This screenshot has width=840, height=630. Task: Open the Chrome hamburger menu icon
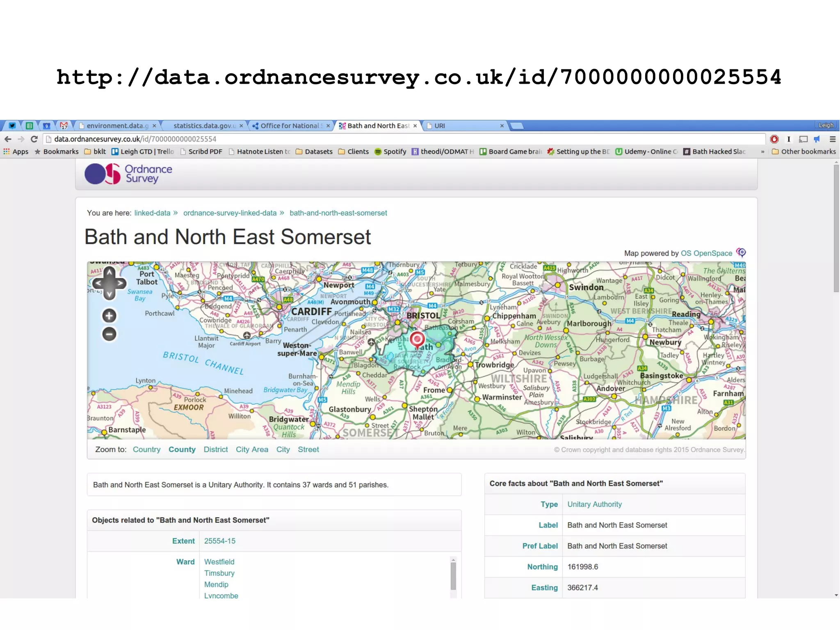(x=832, y=139)
